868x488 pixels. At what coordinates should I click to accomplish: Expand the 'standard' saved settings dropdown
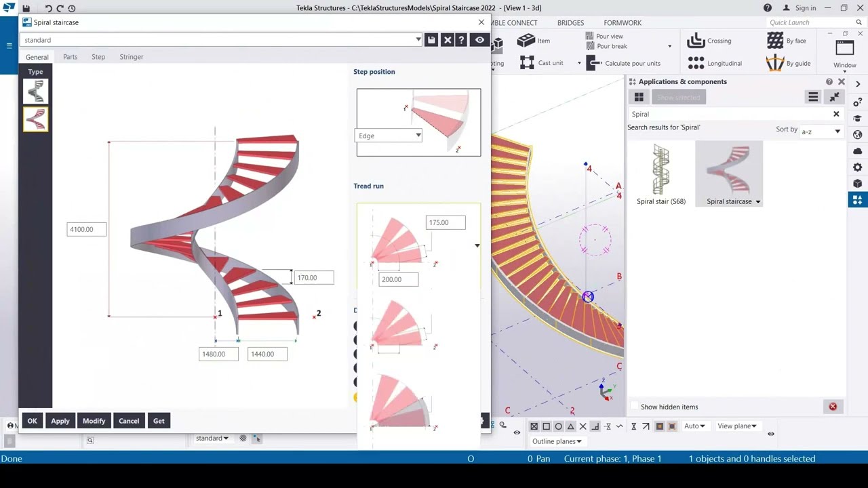(418, 40)
